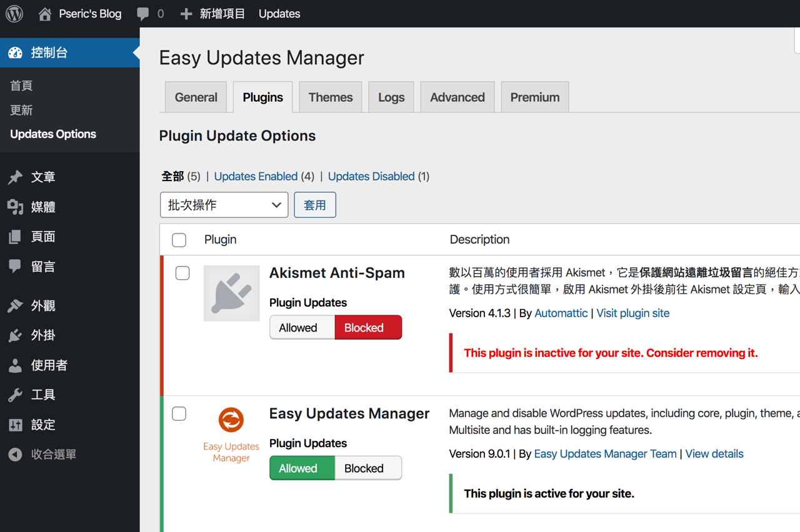Collapse sidebar with 收合選單

tap(54, 455)
